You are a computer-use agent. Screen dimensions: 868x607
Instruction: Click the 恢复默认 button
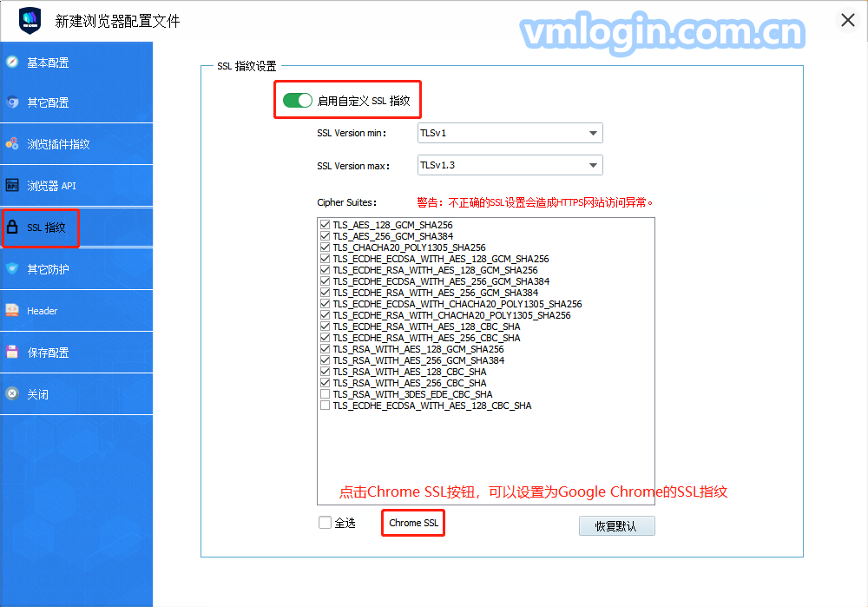point(616,526)
